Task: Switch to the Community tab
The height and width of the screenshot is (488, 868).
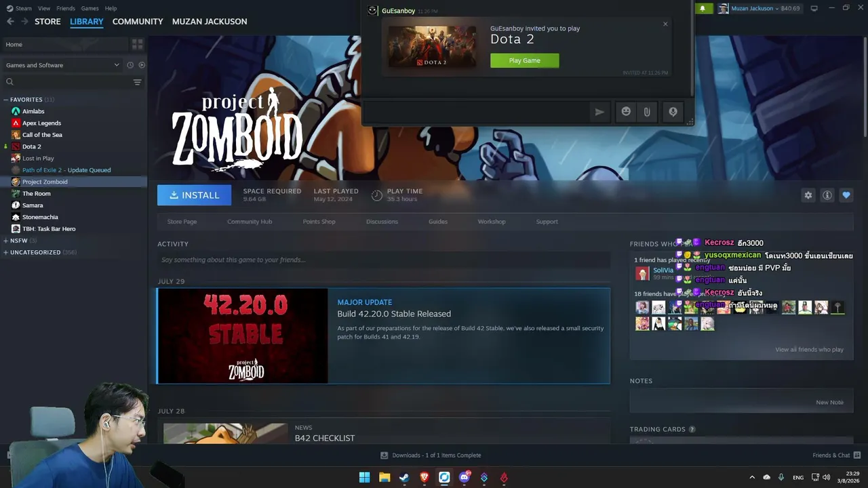Action: pyautogui.click(x=138, y=22)
